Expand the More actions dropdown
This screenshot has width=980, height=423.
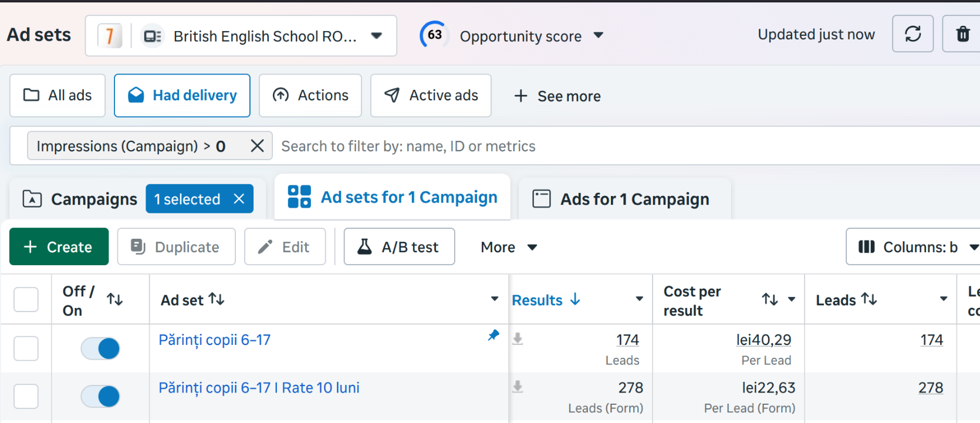click(x=509, y=247)
